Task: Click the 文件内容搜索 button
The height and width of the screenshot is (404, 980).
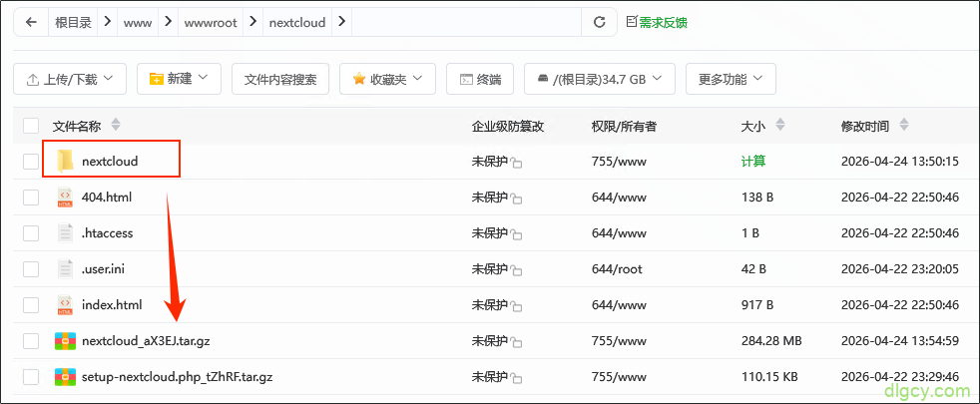Action: (280, 79)
